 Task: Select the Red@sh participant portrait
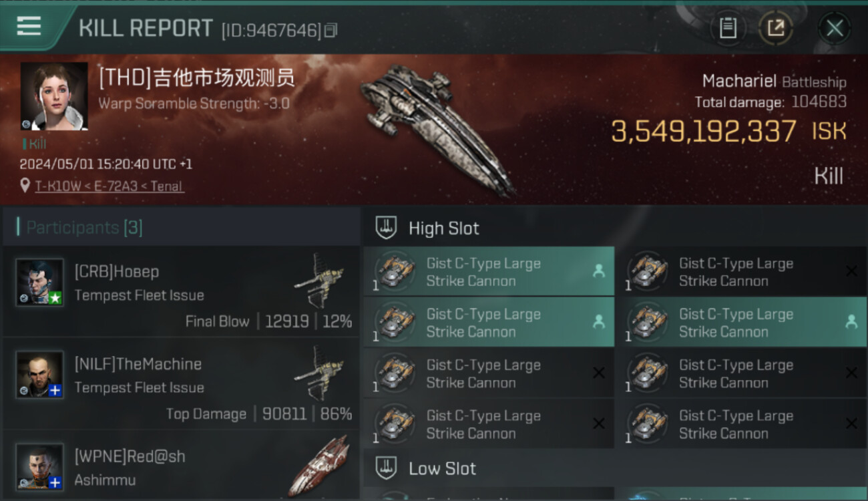(x=40, y=466)
